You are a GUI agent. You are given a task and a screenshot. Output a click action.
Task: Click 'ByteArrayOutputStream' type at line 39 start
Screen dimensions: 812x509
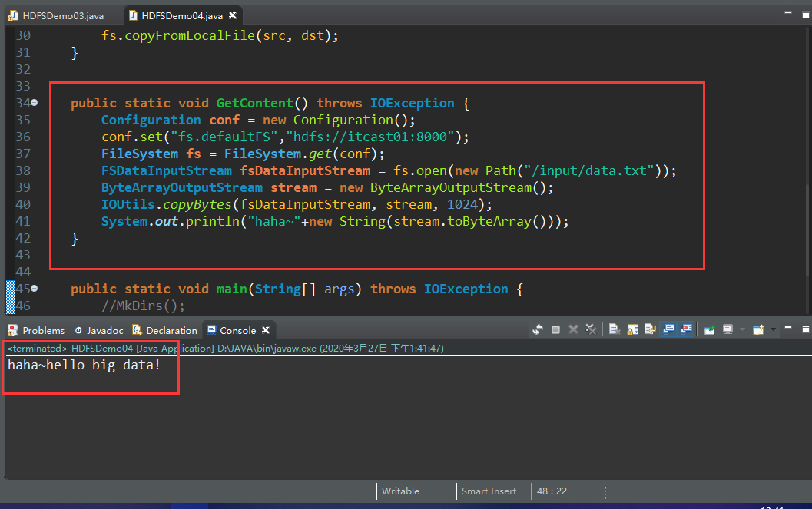[182, 187]
